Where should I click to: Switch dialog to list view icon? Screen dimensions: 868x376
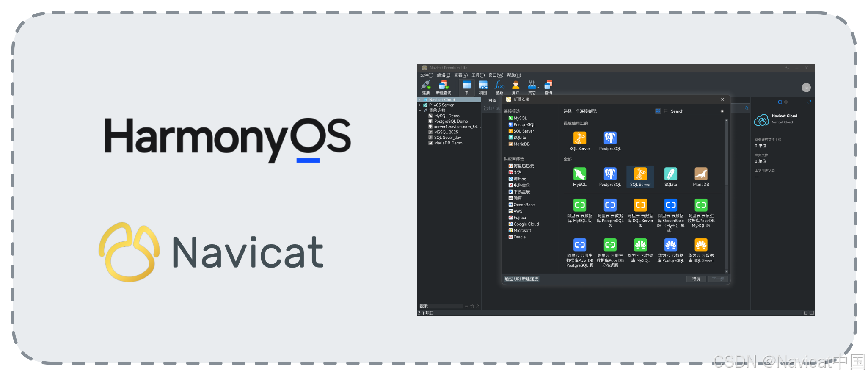tap(666, 111)
